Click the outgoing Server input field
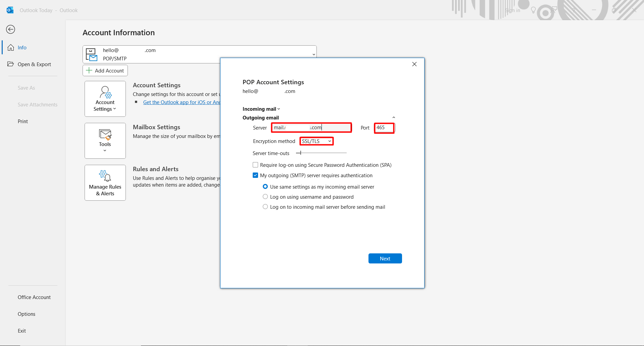This screenshot has height=346, width=644. pyautogui.click(x=311, y=128)
